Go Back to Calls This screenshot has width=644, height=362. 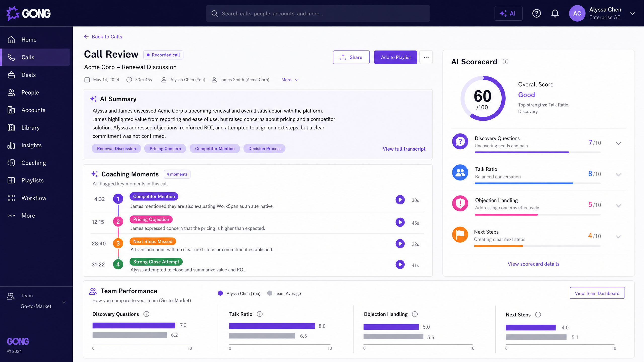(x=103, y=37)
